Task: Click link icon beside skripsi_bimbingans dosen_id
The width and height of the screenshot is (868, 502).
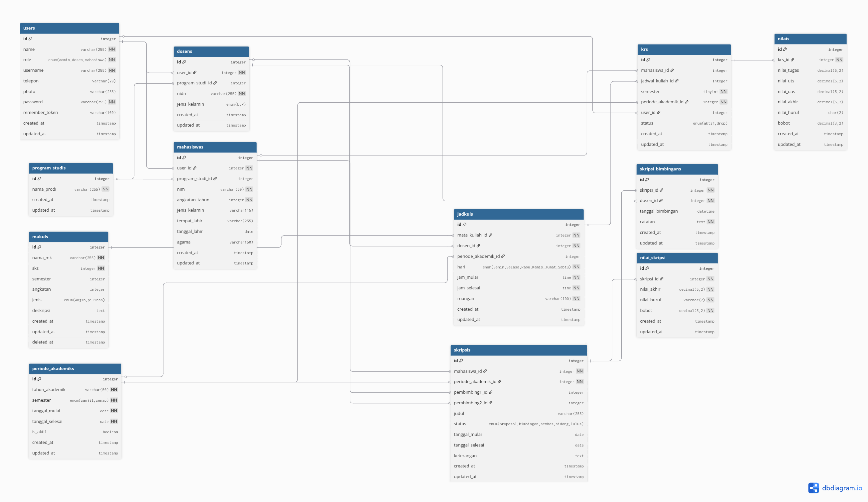Action: coord(661,201)
